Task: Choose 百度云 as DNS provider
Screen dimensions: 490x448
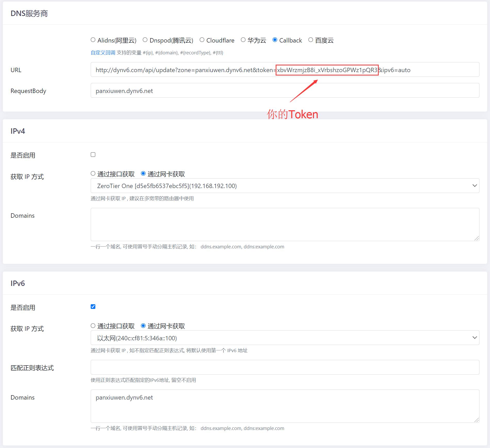Action: (311, 40)
